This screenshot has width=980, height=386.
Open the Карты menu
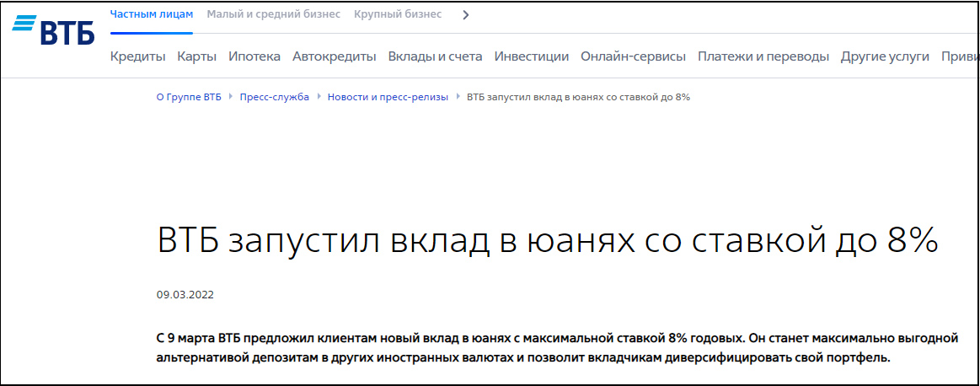point(197,57)
